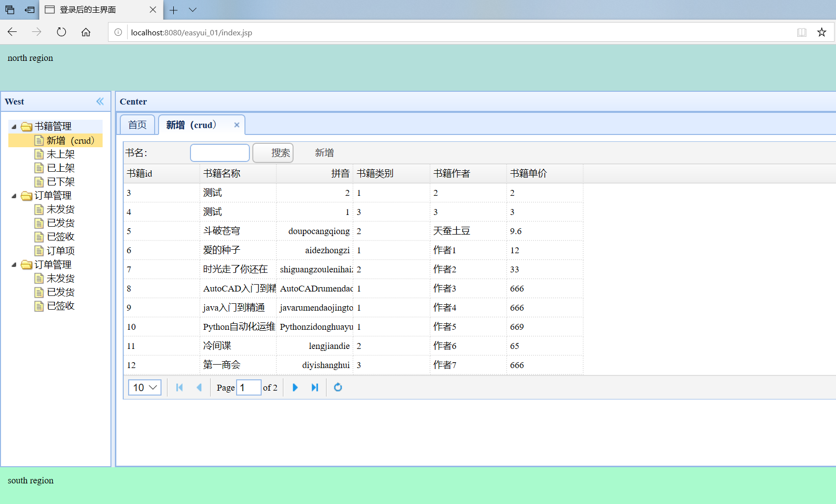
Task: Select the row named 斗破苍穹
Action: tap(353, 231)
